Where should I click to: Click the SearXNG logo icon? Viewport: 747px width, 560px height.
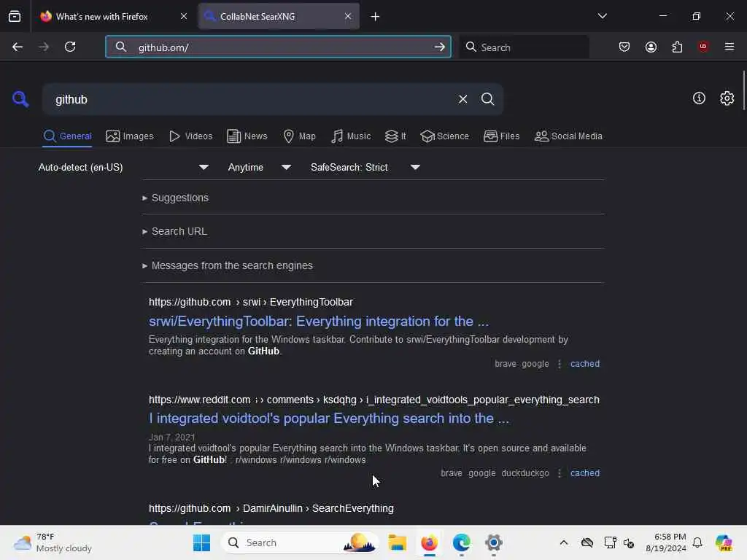tap(20, 99)
